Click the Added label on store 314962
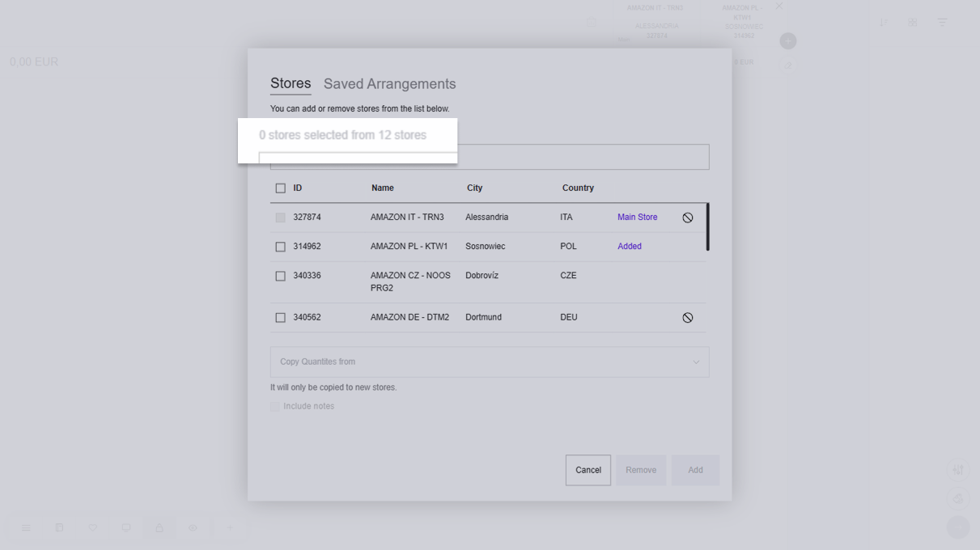 pos(630,247)
